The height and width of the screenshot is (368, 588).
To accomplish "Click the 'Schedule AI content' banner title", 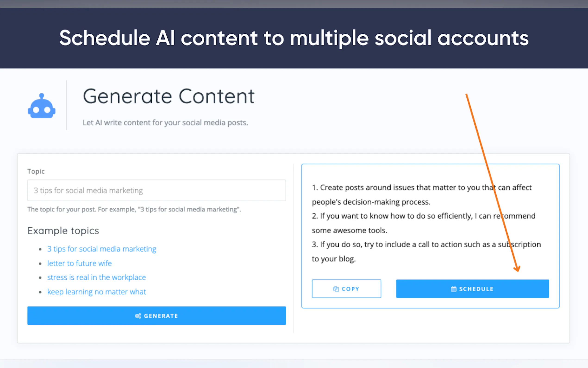I will tap(294, 38).
